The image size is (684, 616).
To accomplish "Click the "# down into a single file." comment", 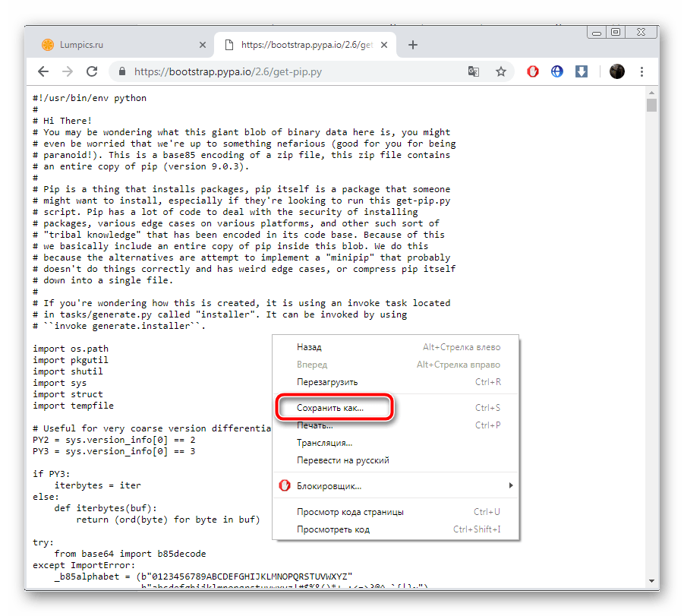I will 103,280.
